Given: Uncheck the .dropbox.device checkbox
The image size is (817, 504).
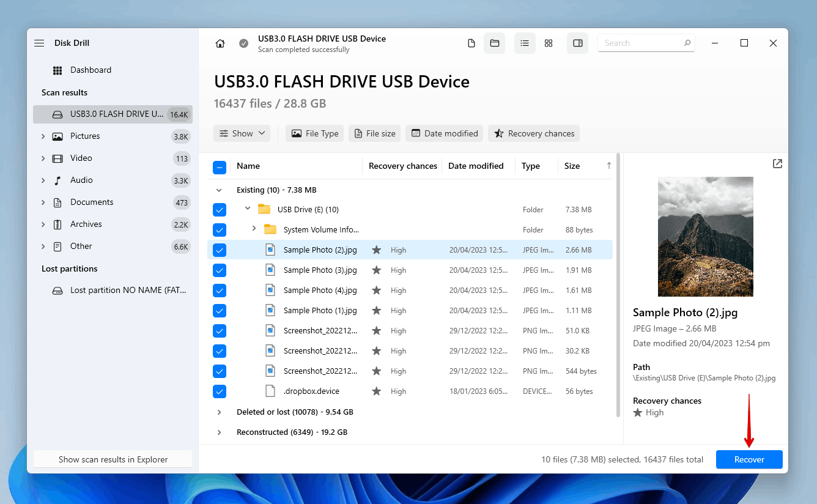Looking at the screenshot, I should (x=220, y=391).
